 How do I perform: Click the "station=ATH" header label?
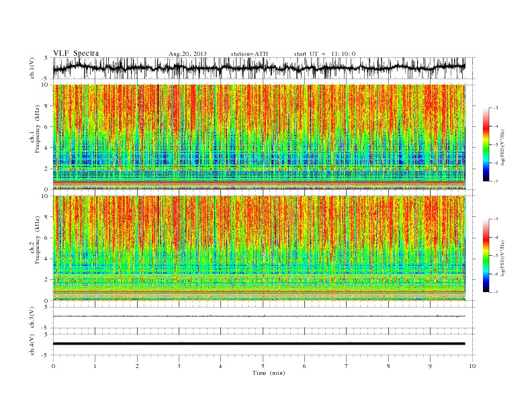tap(249, 54)
